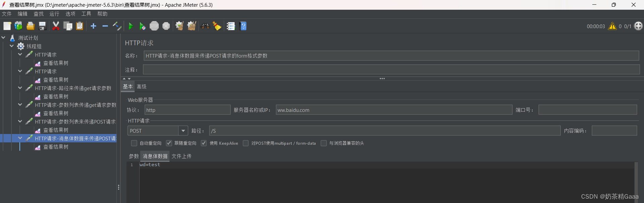Toggle 使用 KeepAlive checkbox
The height and width of the screenshot is (203, 644).
204,143
